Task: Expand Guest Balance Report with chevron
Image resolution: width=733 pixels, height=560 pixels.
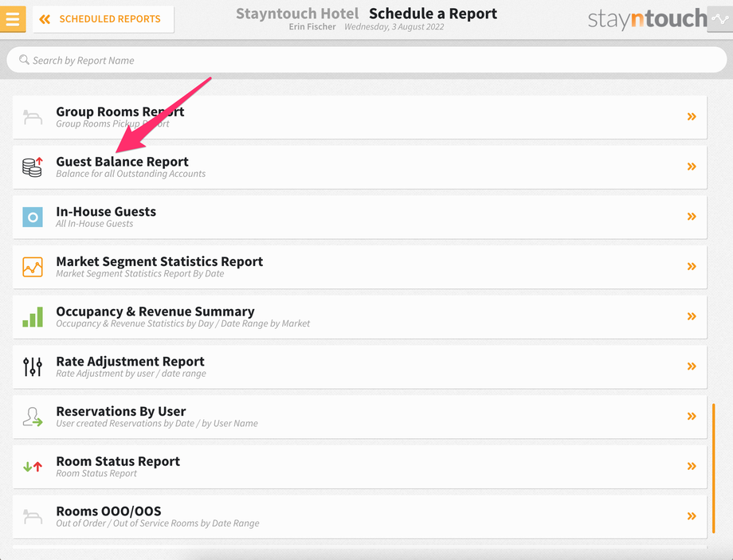Action: click(692, 166)
